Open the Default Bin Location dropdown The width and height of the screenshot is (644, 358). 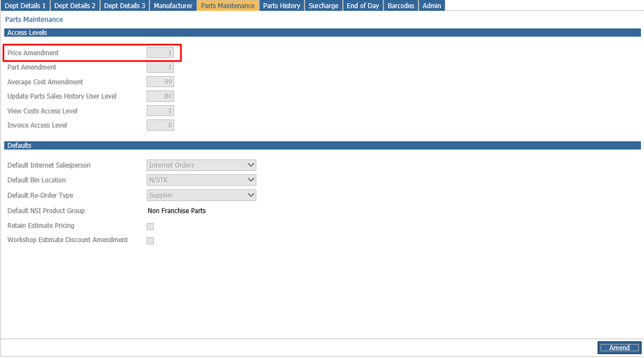point(201,180)
